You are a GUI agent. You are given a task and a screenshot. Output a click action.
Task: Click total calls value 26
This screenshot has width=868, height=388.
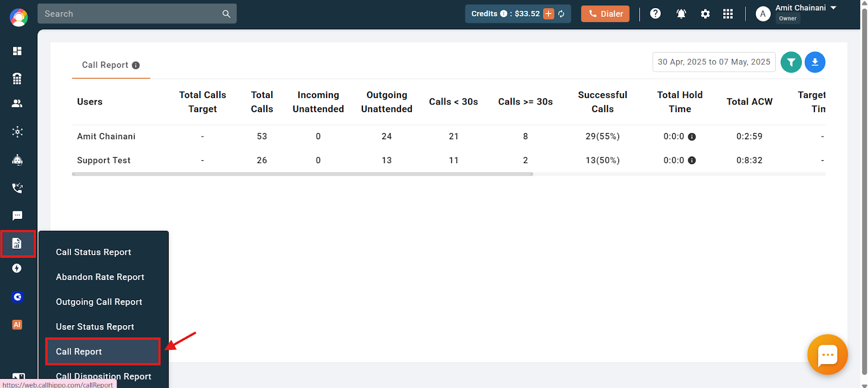click(262, 160)
